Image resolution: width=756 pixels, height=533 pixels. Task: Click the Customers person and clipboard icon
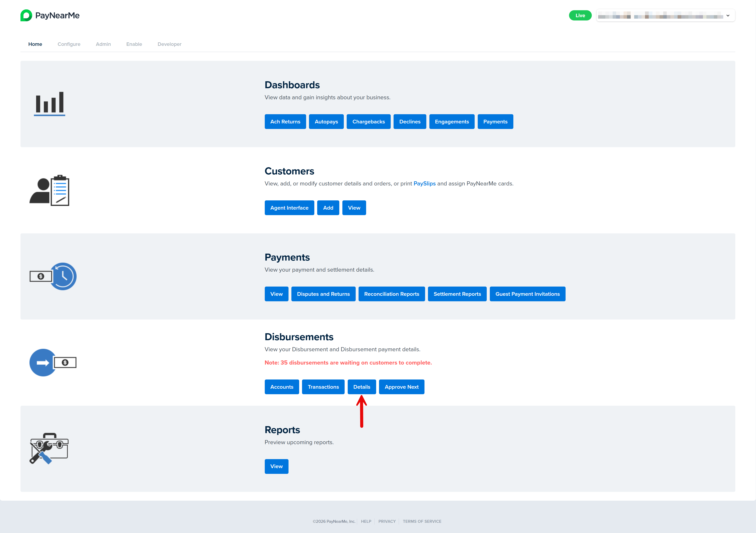(49, 190)
